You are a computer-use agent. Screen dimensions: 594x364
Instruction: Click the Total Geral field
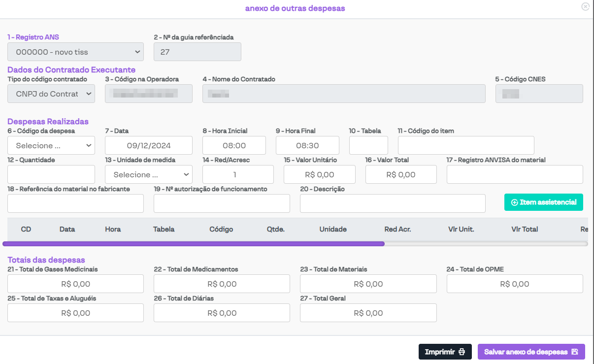[x=368, y=313]
